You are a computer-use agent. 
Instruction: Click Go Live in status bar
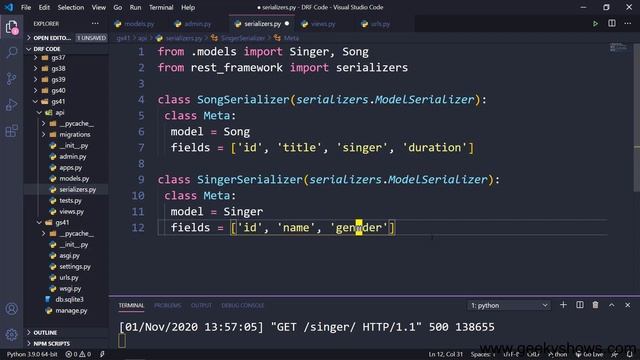point(589,354)
